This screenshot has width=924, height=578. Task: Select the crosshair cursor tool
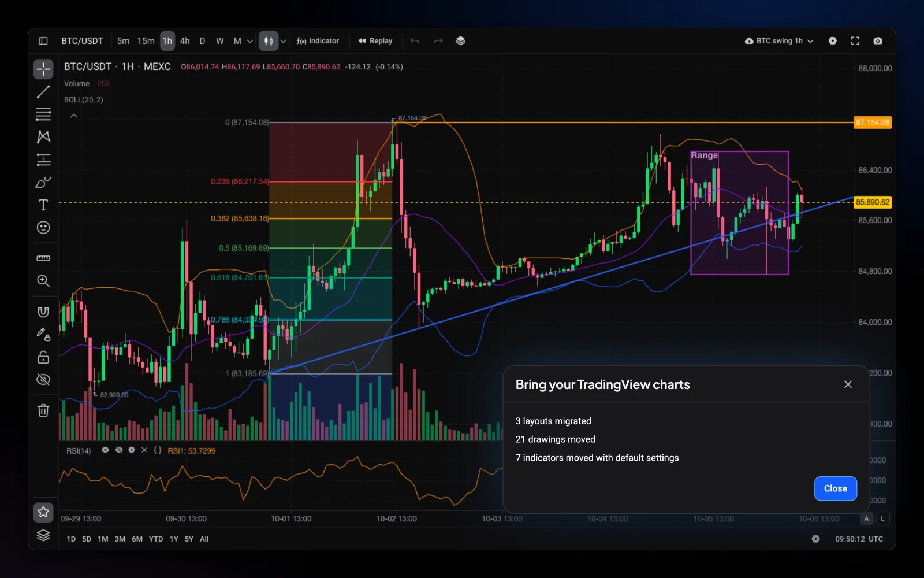(43, 69)
